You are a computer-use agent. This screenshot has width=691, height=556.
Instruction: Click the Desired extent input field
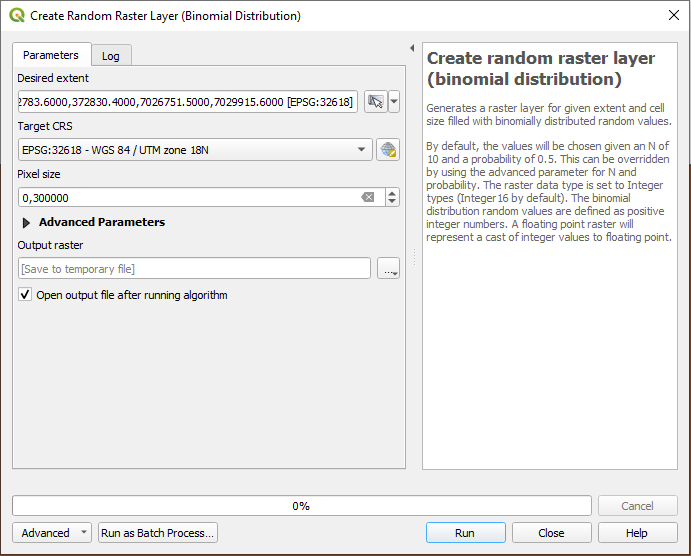(188, 102)
